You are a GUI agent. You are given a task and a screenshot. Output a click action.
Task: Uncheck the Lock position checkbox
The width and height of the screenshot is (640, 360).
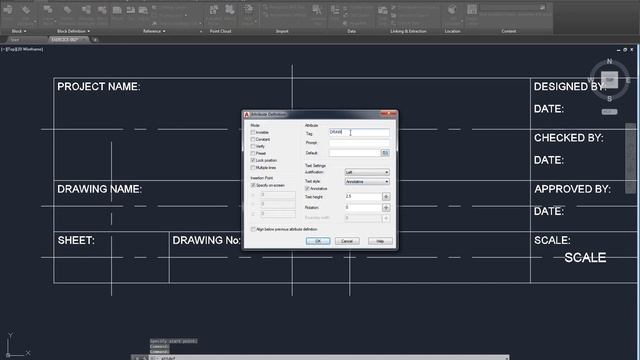pos(253,160)
